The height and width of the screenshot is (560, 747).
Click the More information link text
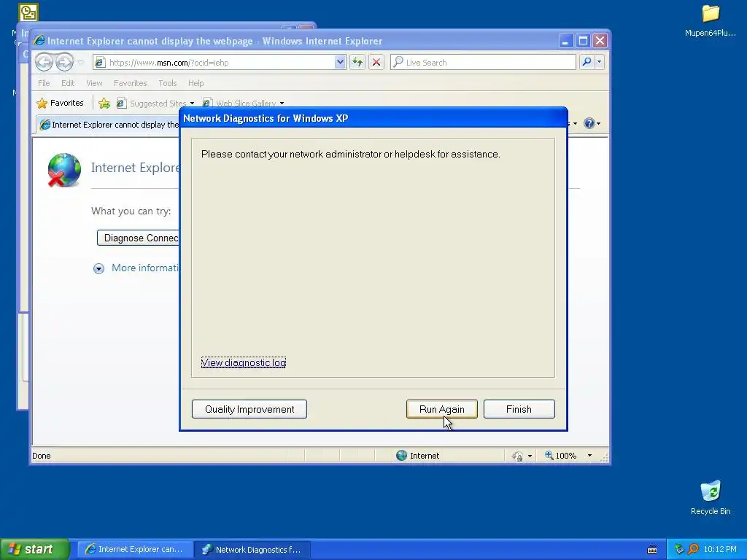(145, 268)
